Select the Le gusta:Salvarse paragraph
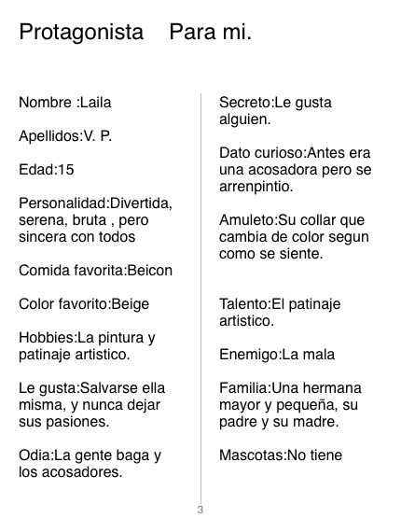The width and height of the screenshot is (401, 532). point(92,405)
